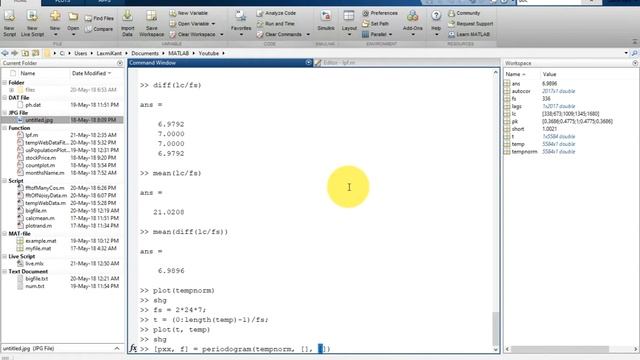Collapse the DAT File group

pyautogui.click(x=4, y=98)
